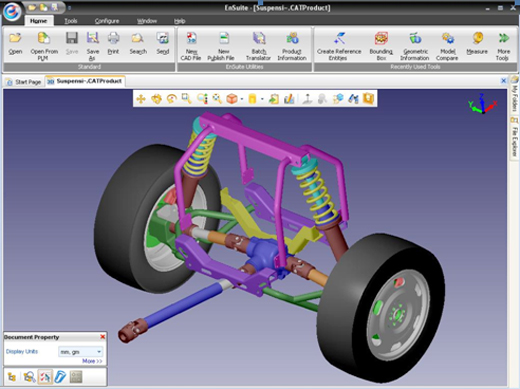Click Create Reference Entities tool

coord(339,38)
